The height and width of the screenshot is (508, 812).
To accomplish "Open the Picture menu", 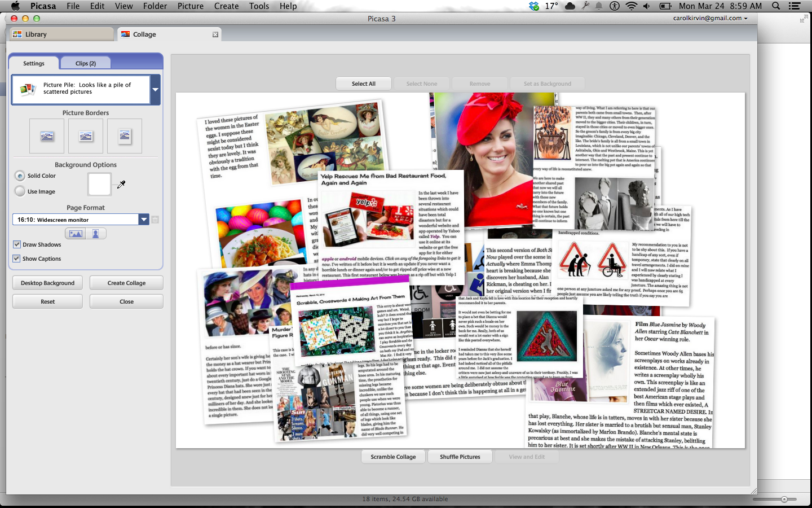I will pos(191,6).
